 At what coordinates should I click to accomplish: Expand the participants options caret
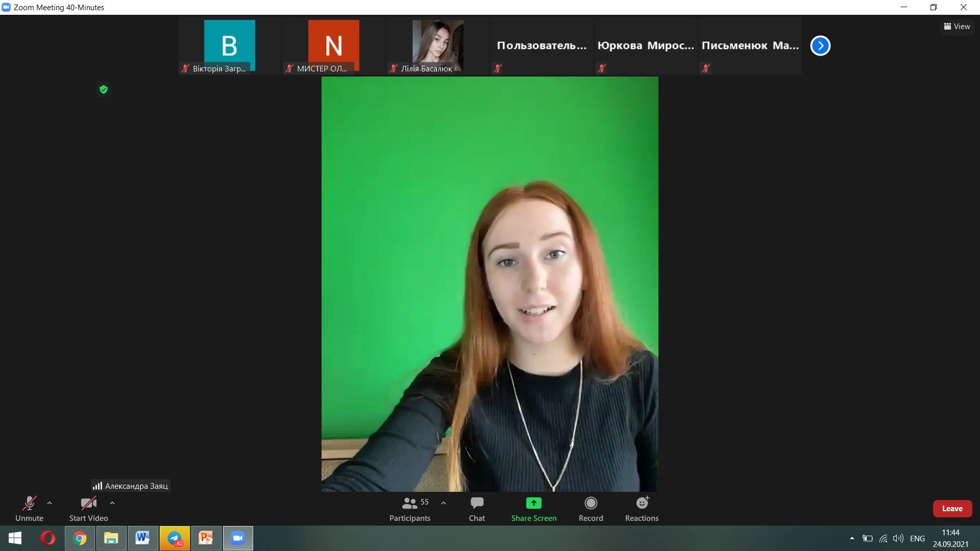click(444, 503)
